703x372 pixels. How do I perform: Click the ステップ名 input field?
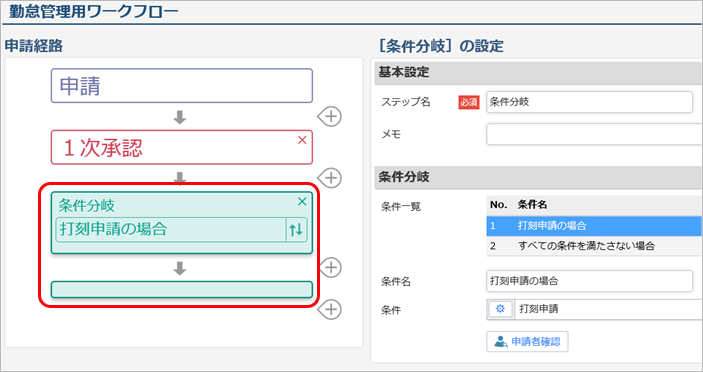590,102
